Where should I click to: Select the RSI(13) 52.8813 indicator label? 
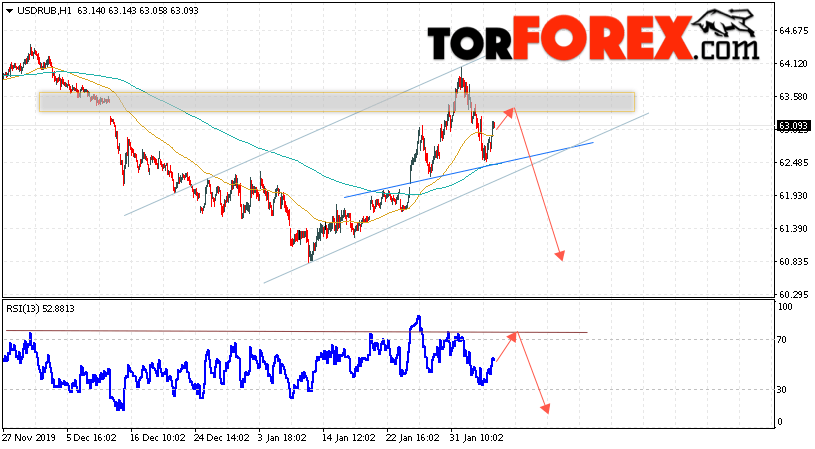pos(41,309)
